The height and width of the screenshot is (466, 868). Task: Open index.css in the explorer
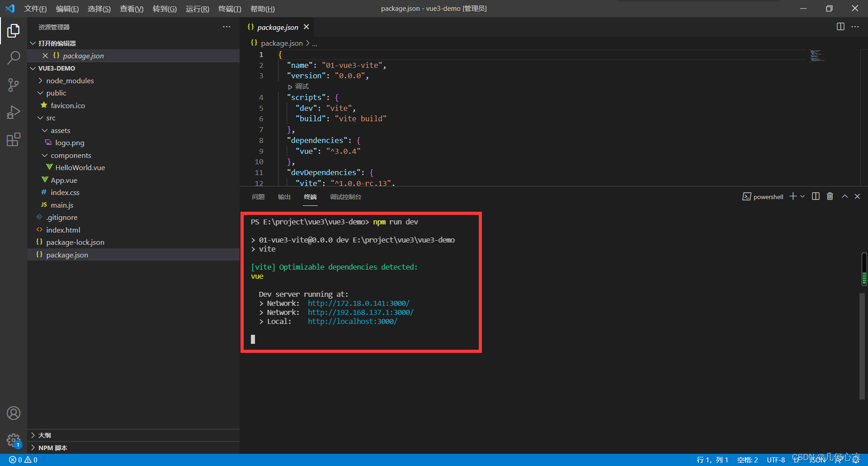(133, 192)
